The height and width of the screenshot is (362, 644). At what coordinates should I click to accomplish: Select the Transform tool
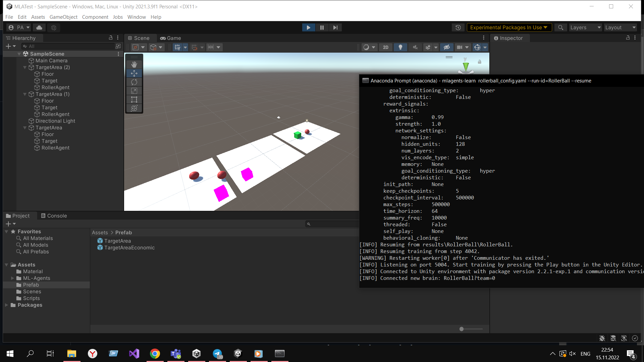pos(134,108)
